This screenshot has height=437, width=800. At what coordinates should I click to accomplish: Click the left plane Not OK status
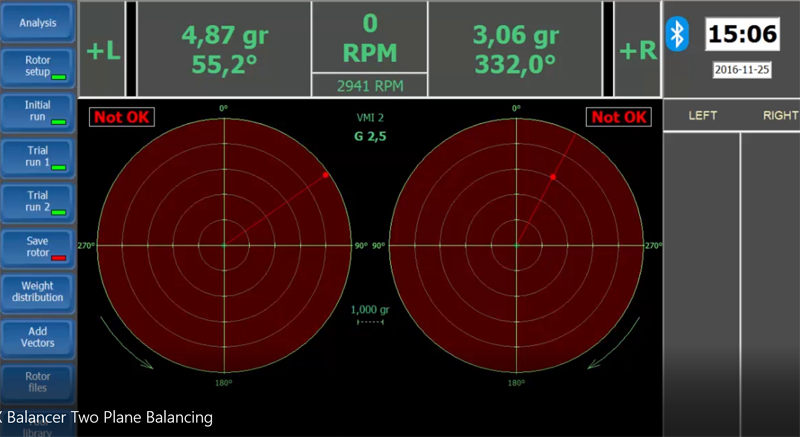118,117
